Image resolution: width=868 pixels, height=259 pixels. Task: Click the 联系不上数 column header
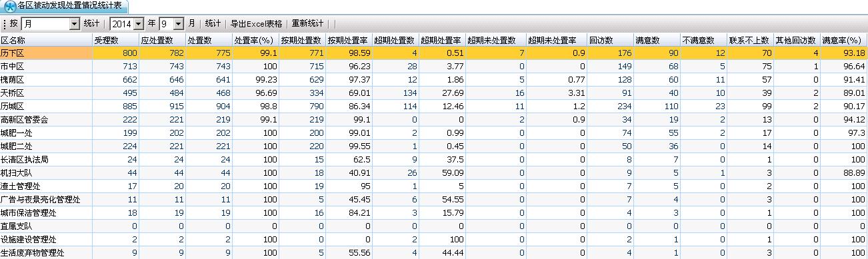[x=751, y=41]
